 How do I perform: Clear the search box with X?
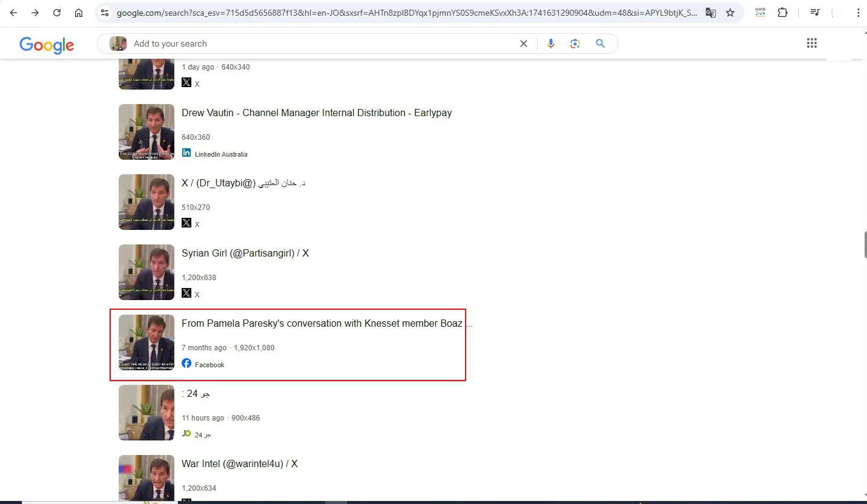pos(524,44)
